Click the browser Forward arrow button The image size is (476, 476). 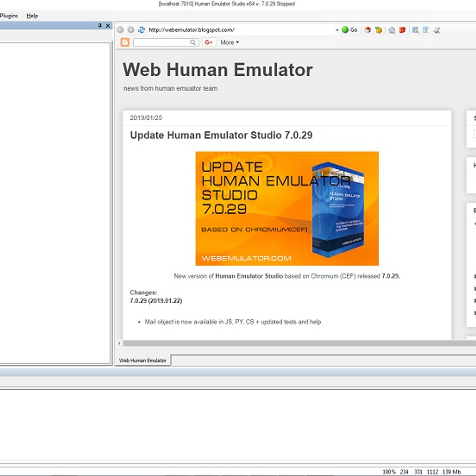(131, 30)
